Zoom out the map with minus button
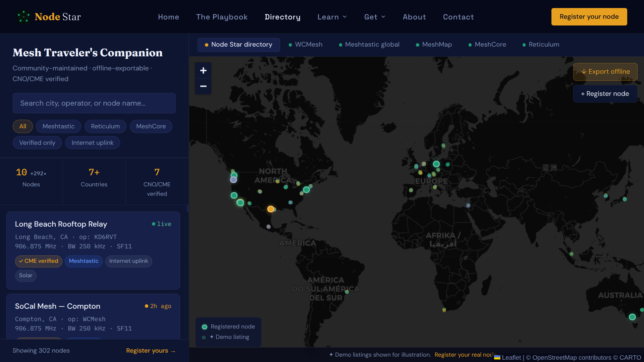This screenshot has height=362, width=644. [x=203, y=86]
